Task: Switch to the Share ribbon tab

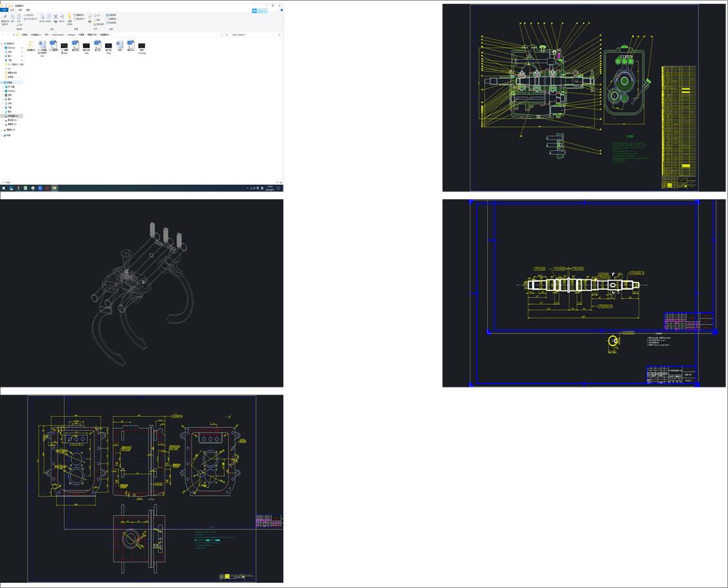Action: (x=20, y=10)
